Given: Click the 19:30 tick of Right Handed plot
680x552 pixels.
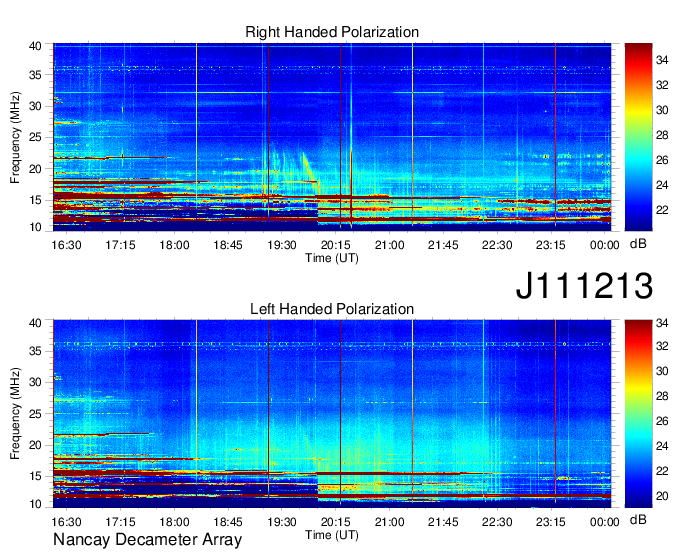Looking at the screenshot, I should [x=281, y=245].
